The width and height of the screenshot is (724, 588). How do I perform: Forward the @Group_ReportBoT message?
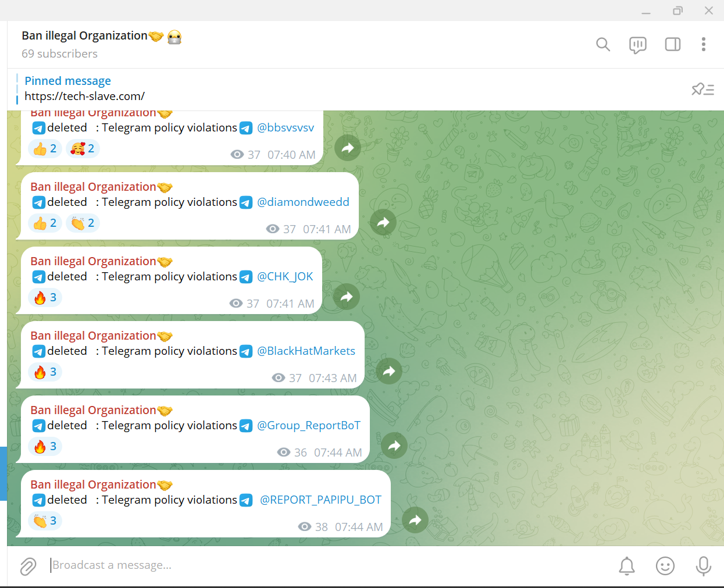coord(394,446)
